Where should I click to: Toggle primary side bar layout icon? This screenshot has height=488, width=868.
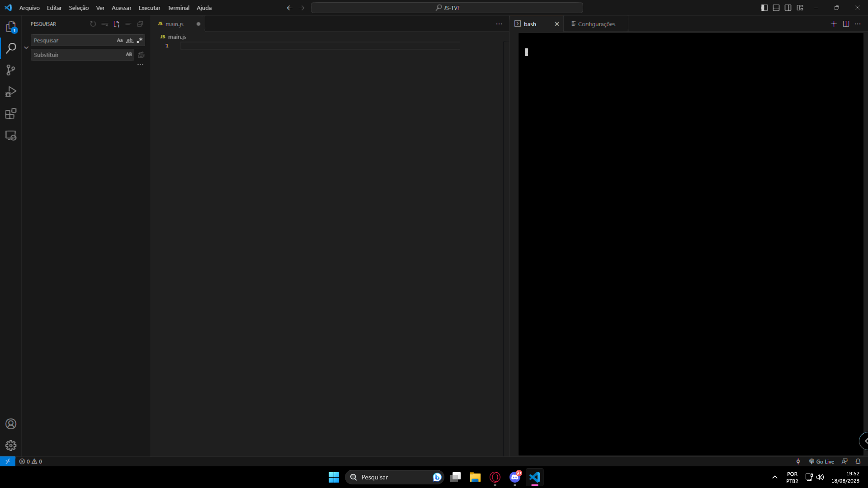coord(764,8)
